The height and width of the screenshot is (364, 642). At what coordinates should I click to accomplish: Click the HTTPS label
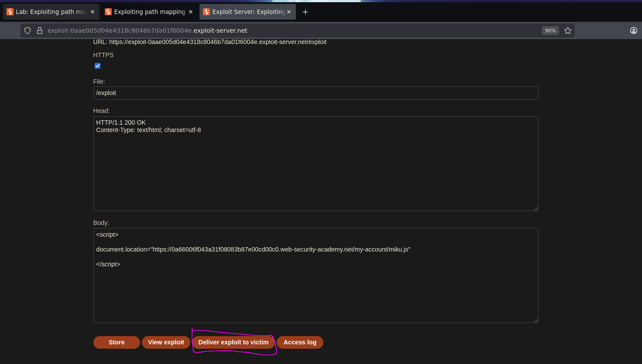tap(103, 55)
